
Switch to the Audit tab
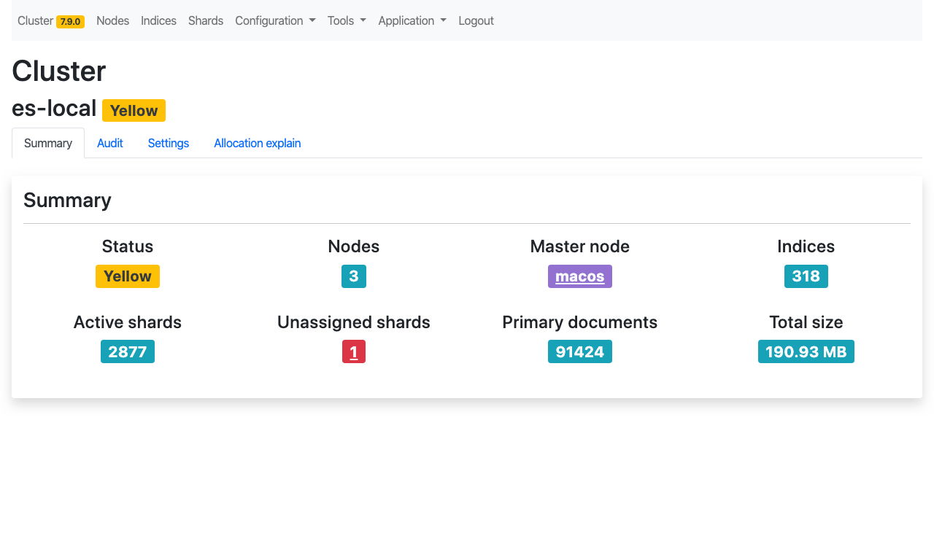click(110, 143)
